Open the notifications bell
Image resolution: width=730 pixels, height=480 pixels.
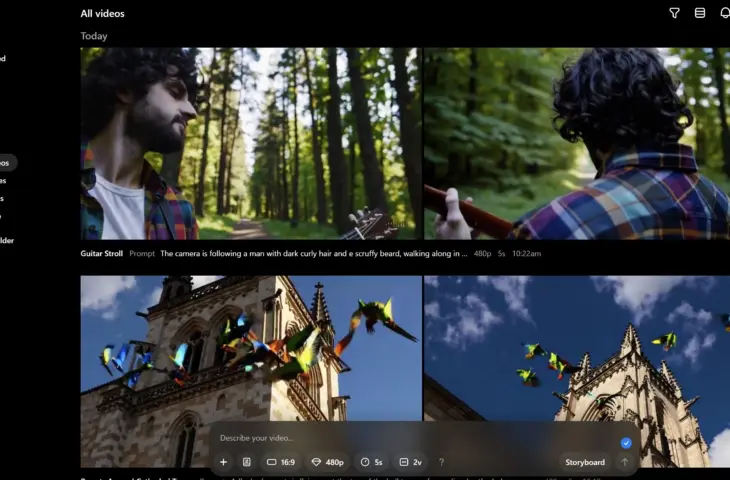(x=725, y=13)
